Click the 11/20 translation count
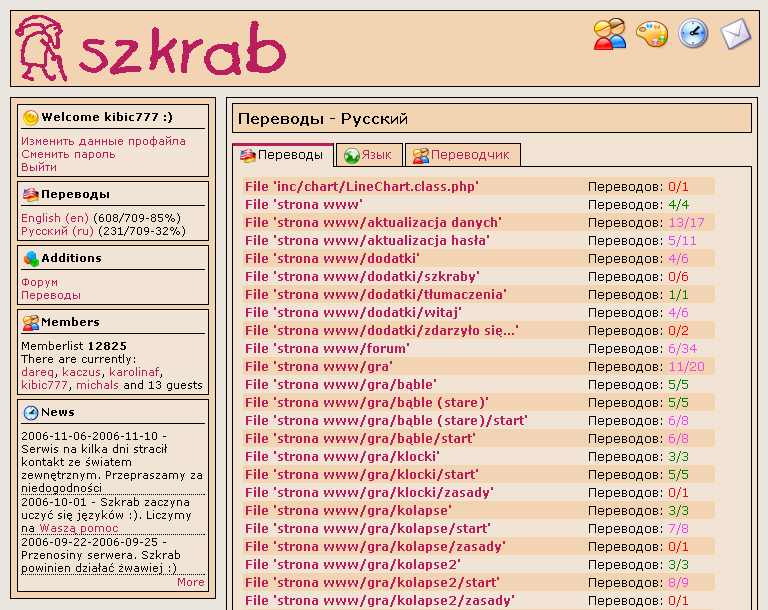This screenshot has width=768, height=610. 686,366
